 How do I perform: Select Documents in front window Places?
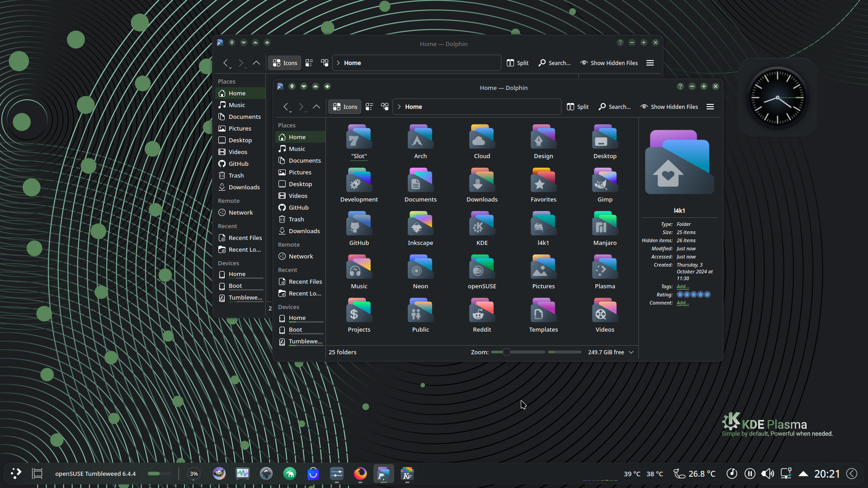coord(300,160)
